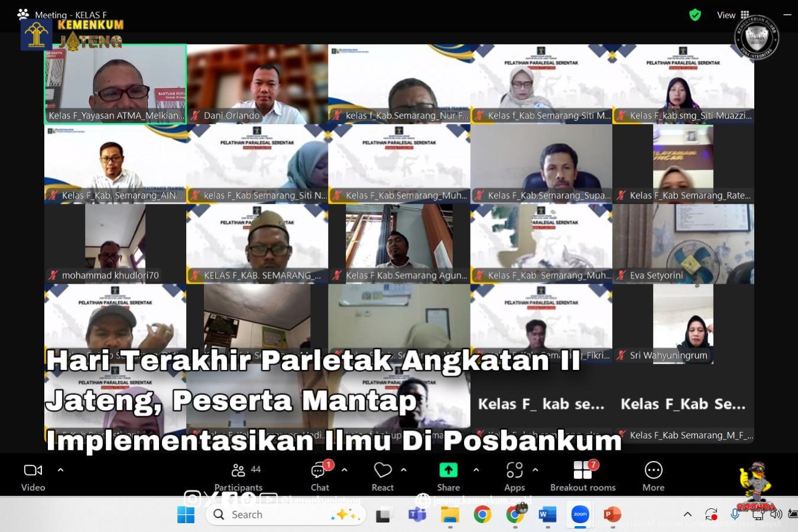Open the Participants panel

pos(239,476)
